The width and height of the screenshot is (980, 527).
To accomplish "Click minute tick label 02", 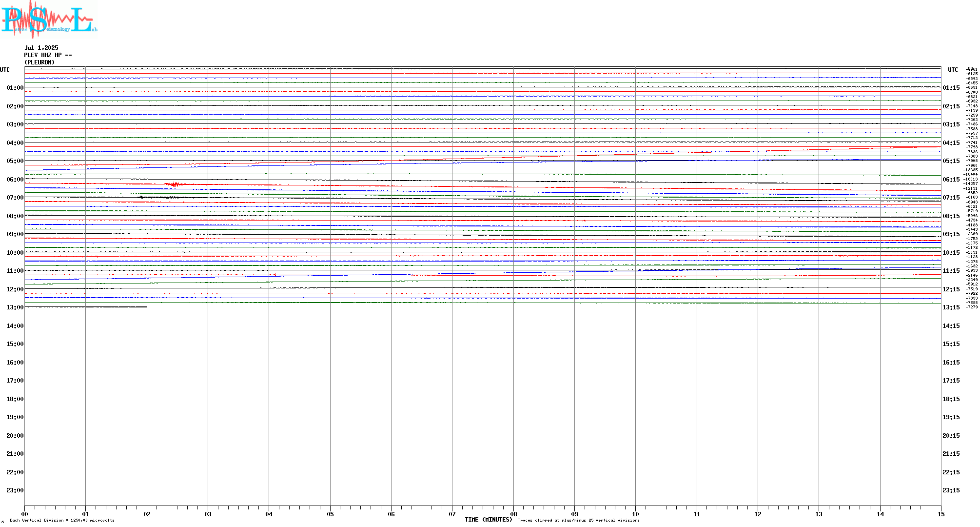I will [x=147, y=514].
